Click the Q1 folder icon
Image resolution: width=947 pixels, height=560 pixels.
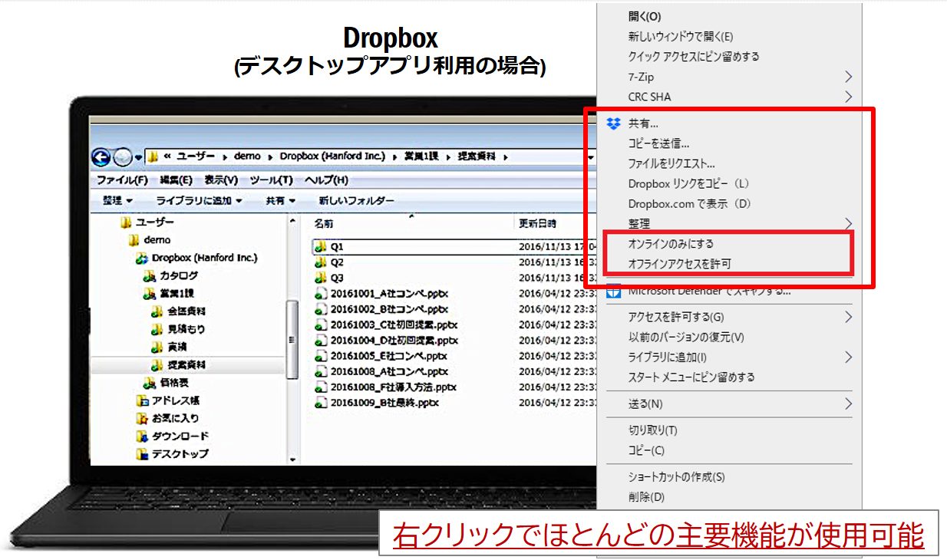tap(321, 247)
